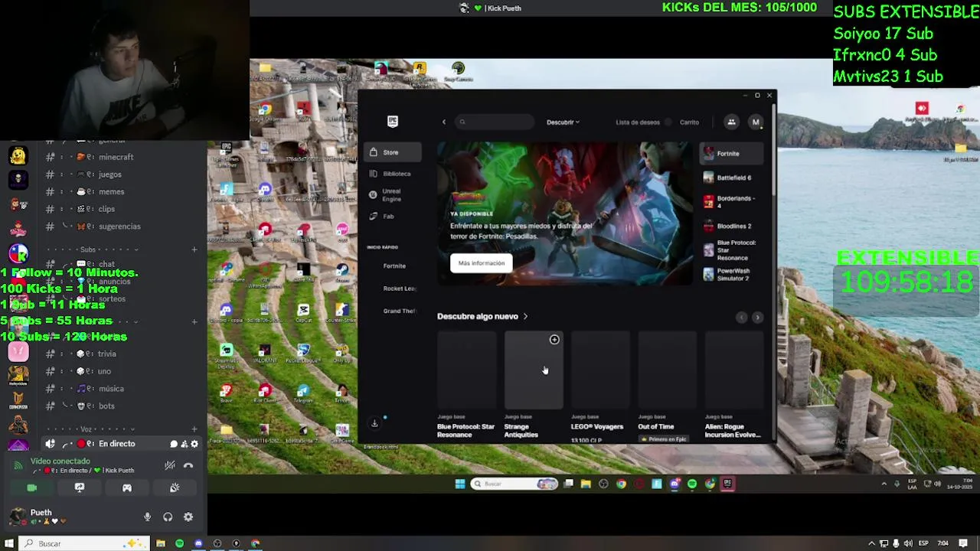Image resolution: width=980 pixels, height=551 pixels.
Task: Create channel plus in Voz category
Action: tap(194, 429)
